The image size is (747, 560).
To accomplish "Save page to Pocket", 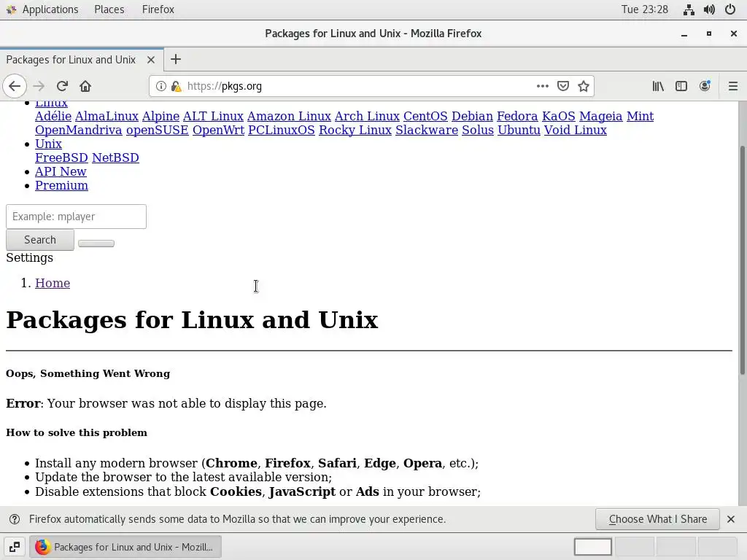I will point(563,86).
